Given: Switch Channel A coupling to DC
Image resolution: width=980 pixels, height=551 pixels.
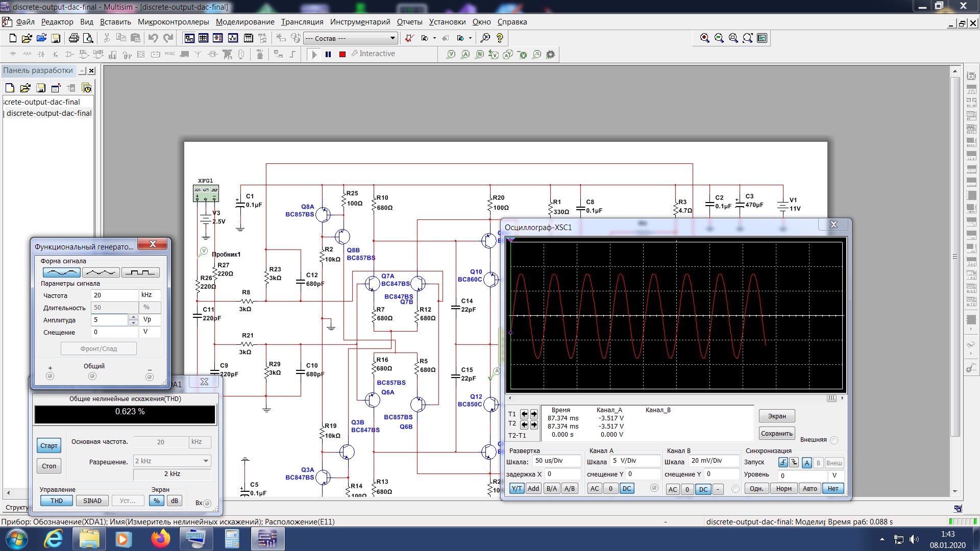Looking at the screenshot, I should [627, 489].
